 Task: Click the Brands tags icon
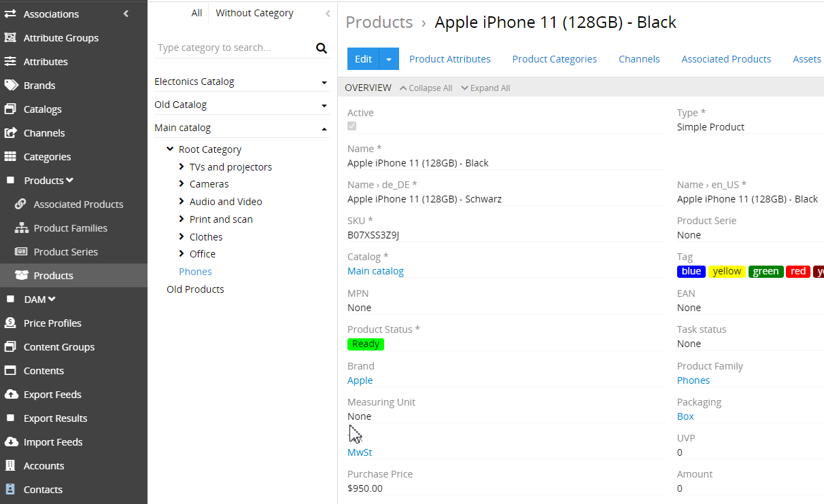pyautogui.click(x=10, y=85)
